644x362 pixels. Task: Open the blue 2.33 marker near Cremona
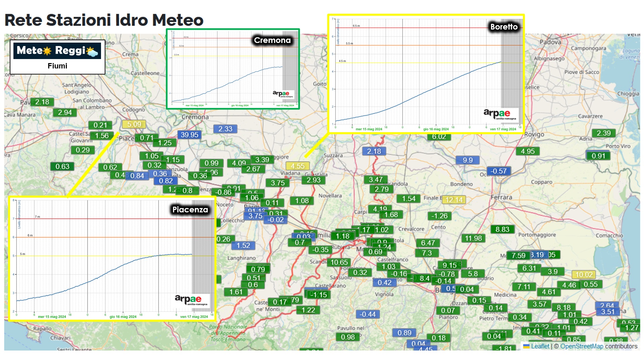225,129
